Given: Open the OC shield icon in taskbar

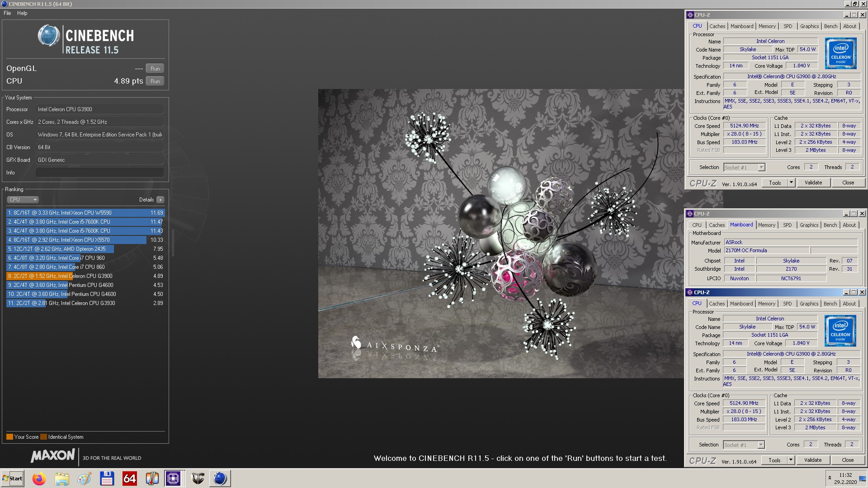Looking at the screenshot, I should pyautogui.click(x=198, y=479).
